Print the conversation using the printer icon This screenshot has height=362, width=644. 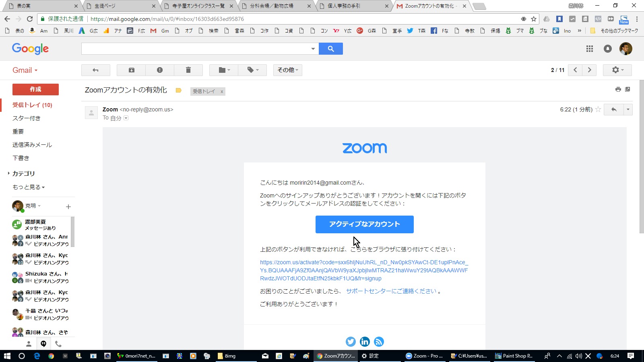(x=618, y=89)
